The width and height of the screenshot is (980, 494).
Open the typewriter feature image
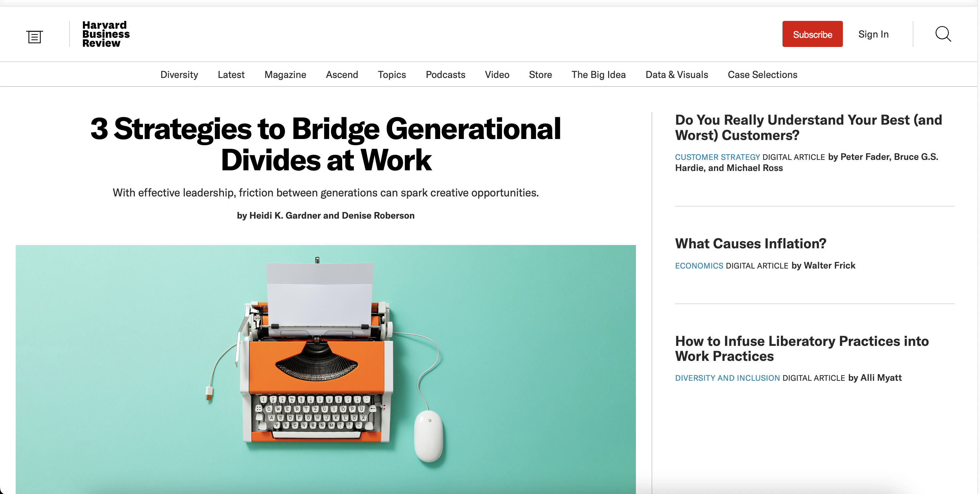click(326, 369)
